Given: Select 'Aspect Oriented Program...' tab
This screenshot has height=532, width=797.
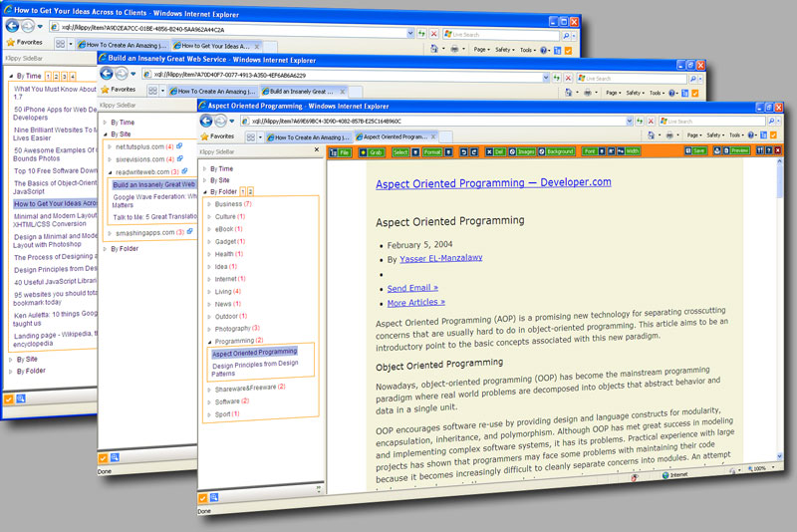Looking at the screenshot, I should click(x=396, y=136).
